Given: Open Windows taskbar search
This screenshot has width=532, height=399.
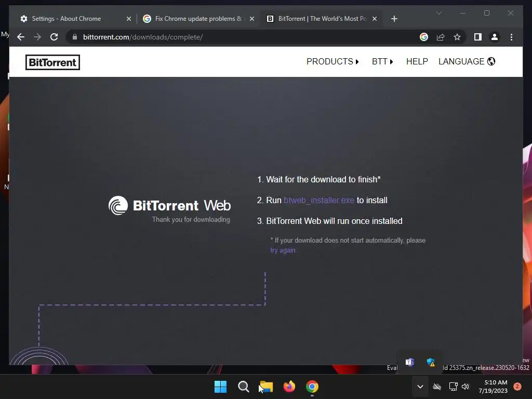Looking at the screenshot, I should pos(243,387).
